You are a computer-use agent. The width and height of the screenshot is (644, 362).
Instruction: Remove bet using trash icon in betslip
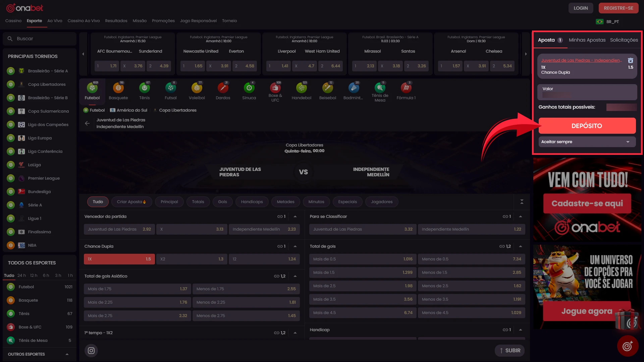[630, 60]
